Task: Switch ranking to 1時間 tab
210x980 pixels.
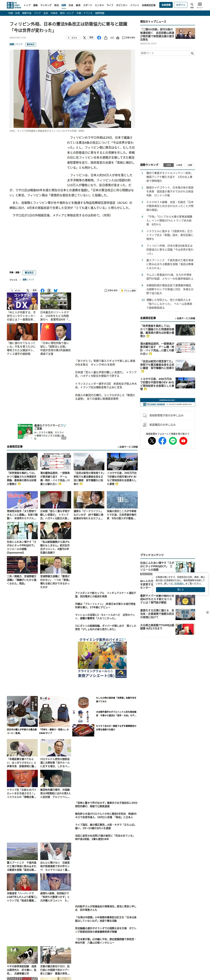Action: tap(168, 165)
